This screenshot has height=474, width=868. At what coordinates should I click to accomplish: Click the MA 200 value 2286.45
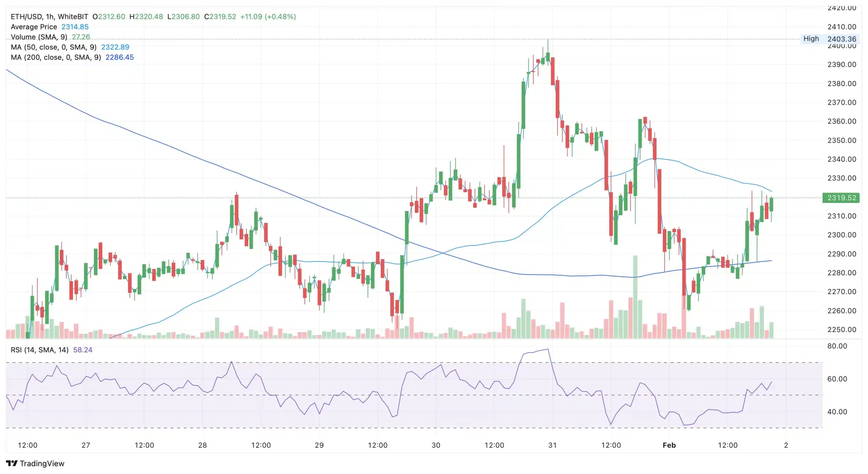[x=120, y=57]
